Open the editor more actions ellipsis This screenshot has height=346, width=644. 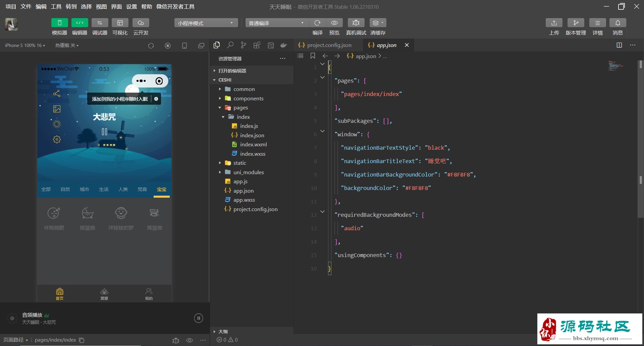pyautogui.click(x=633, y=45)
